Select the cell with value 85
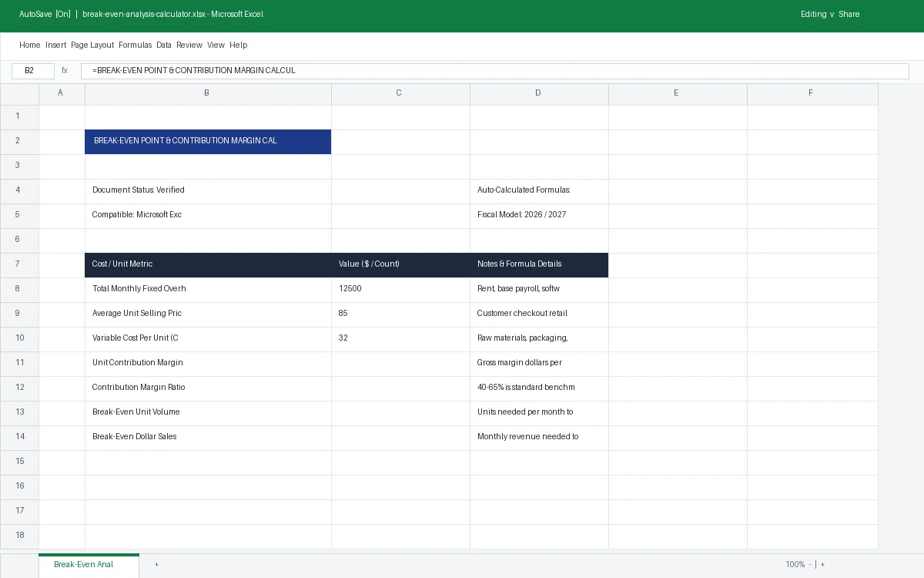This screenshot has width=924, height=578. [400, 314]
